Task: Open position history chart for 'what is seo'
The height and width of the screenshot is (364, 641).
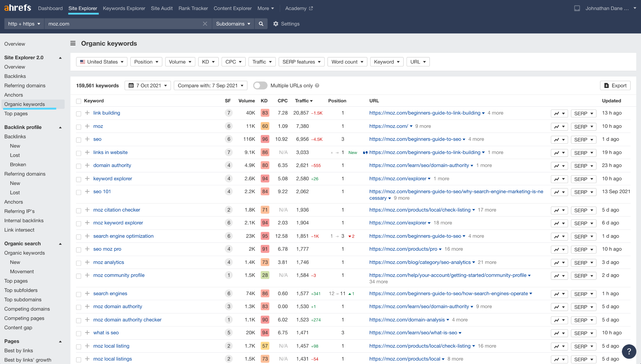Action: tap(559, 333)
